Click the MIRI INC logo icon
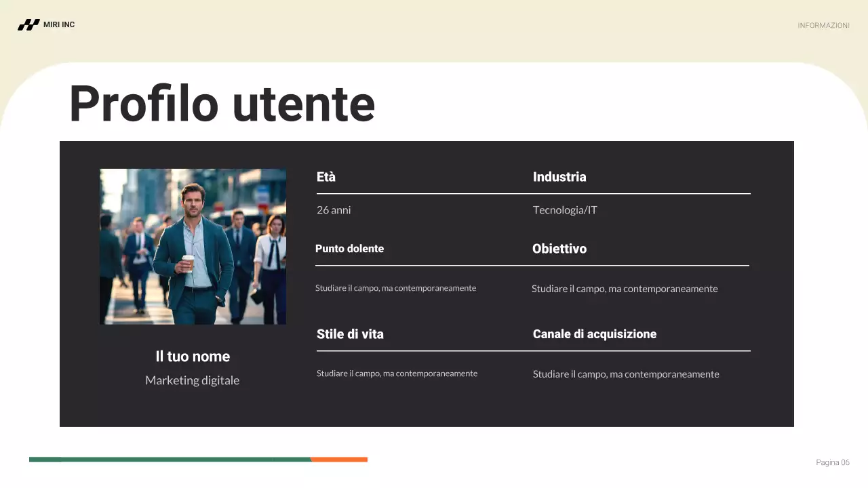 click(28, 25)
